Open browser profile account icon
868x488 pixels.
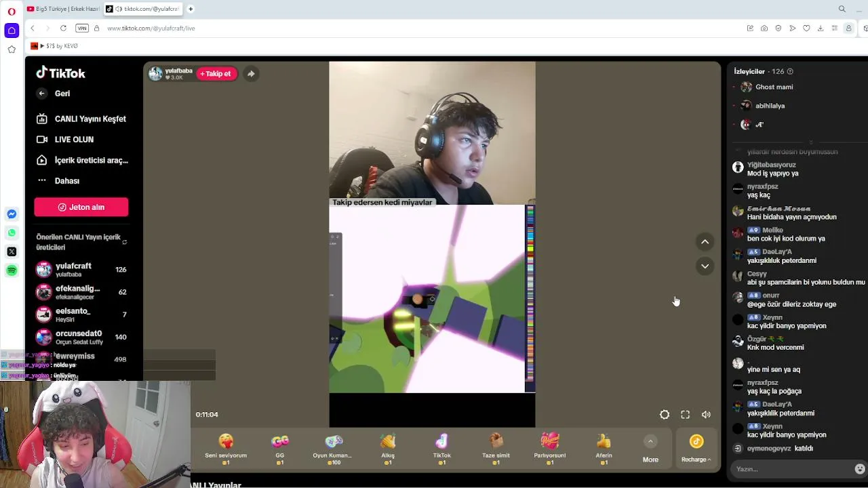848,28
